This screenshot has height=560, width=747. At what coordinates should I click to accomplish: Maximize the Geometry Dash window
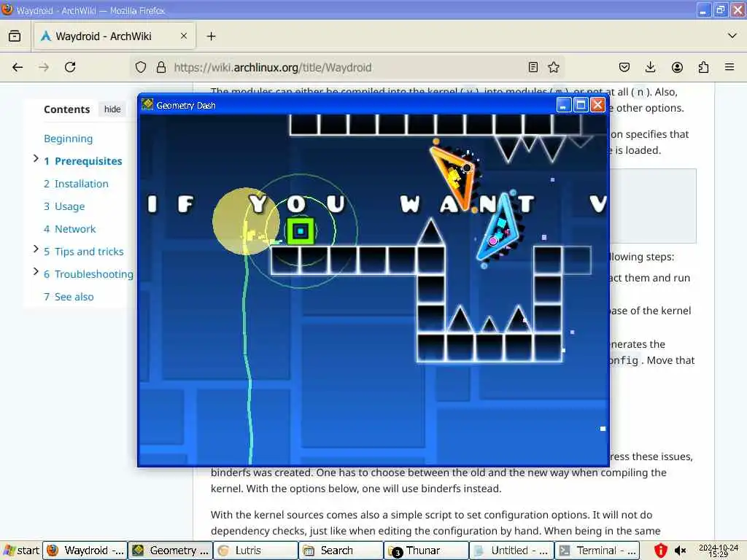pos(580,105)
